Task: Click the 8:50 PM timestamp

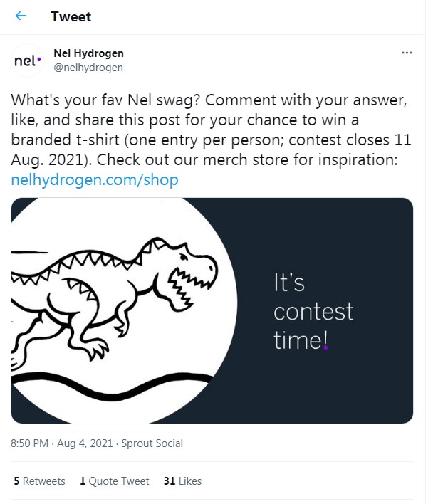Action: (29, 443)
